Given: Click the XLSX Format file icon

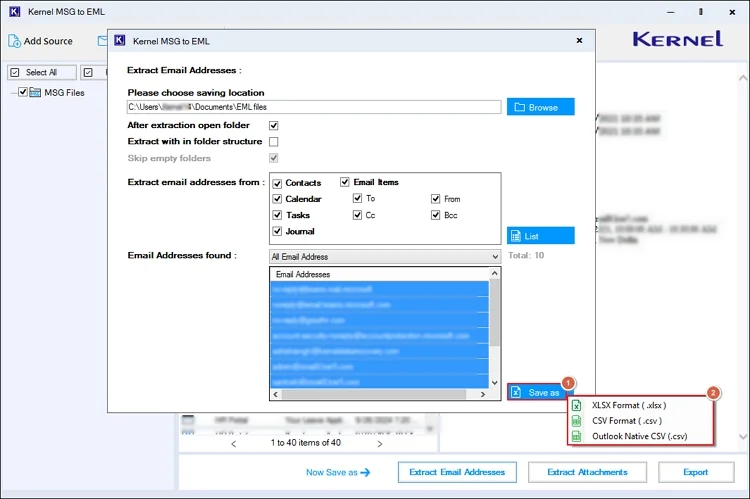Looking at the screenshot, I should [x=577, y=405].
